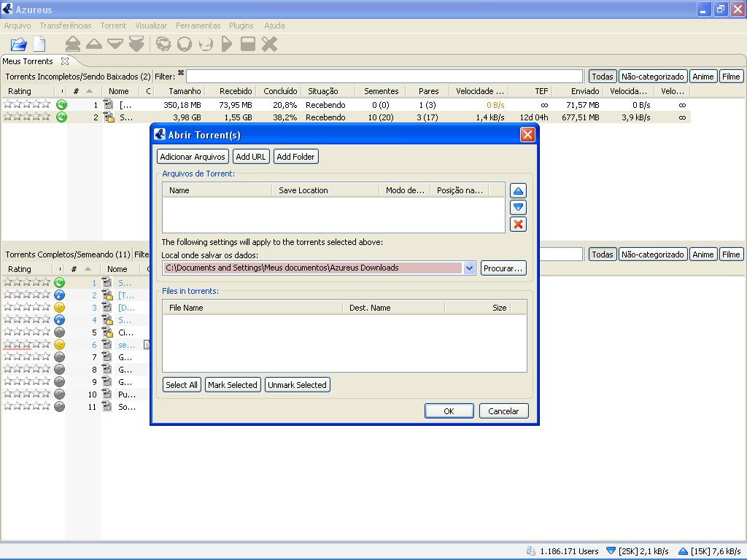Click yellow health icon of completed torrent 3
This screenshot has width=747, height=560.
[59, 308]
